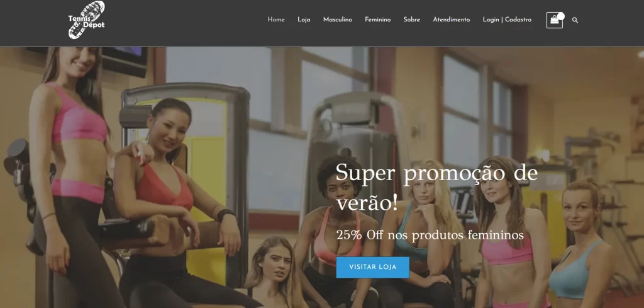Click the Tennis Depot shoe-print logo
The width and height of the screenshot is (644, 308).
click(86, 20)
